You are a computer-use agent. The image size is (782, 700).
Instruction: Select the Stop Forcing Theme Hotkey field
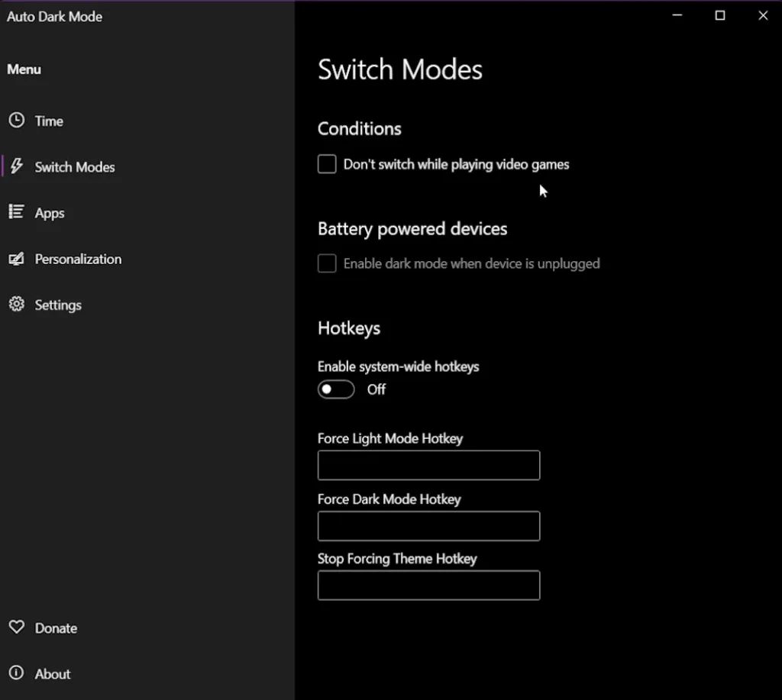pos(428,585)
